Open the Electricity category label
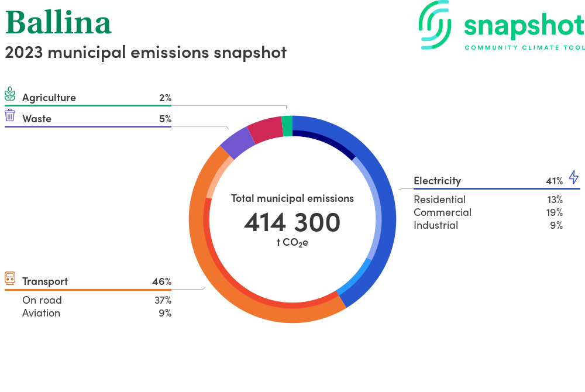 pyautogui.click(x=437, y=181)
